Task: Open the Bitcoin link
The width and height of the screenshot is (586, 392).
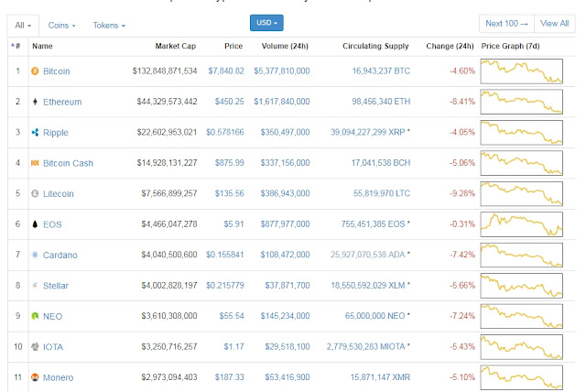Action: (x=57, y=71)
